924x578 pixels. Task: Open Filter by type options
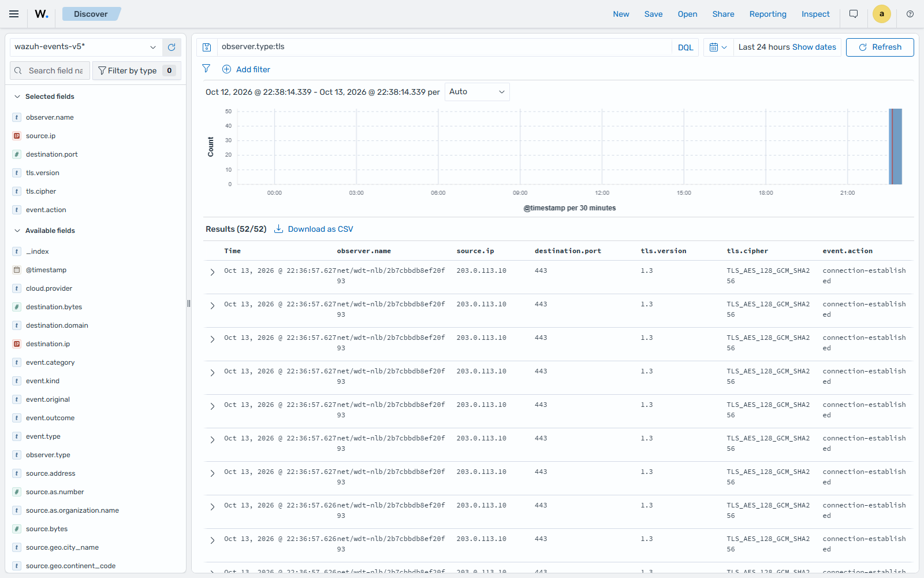137,71
